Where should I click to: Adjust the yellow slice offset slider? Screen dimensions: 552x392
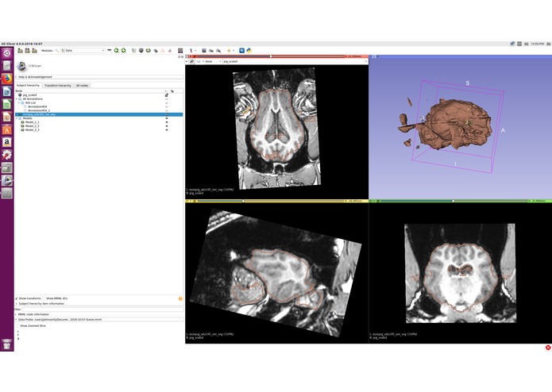click(243, 201)
